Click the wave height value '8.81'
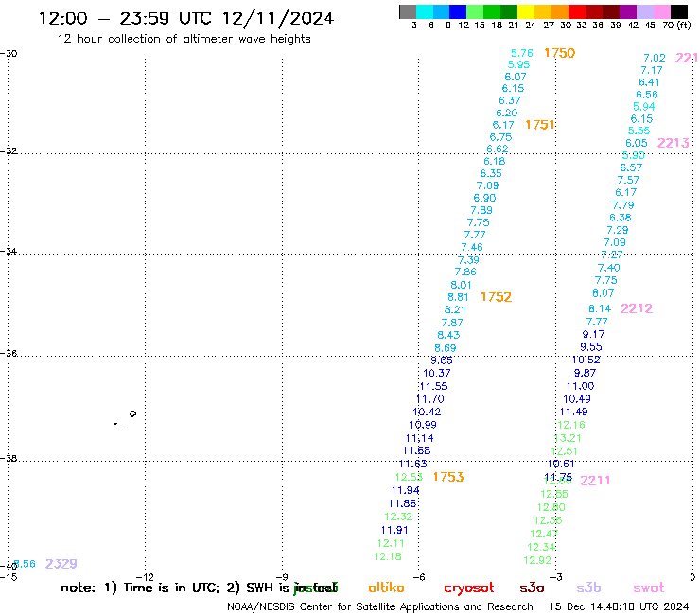Image resolution: width=700 pixels, height=615 pixels. [458, 297]
